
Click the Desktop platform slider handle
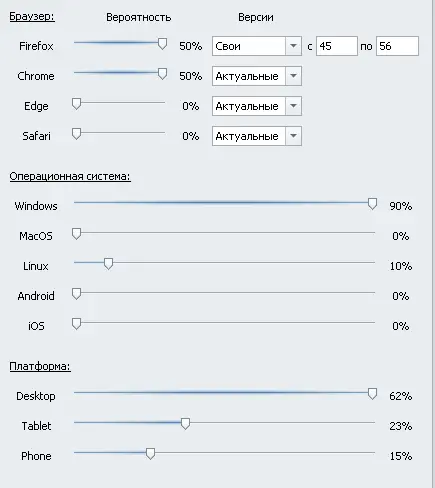pyautogui.click(x=372, y=394)
